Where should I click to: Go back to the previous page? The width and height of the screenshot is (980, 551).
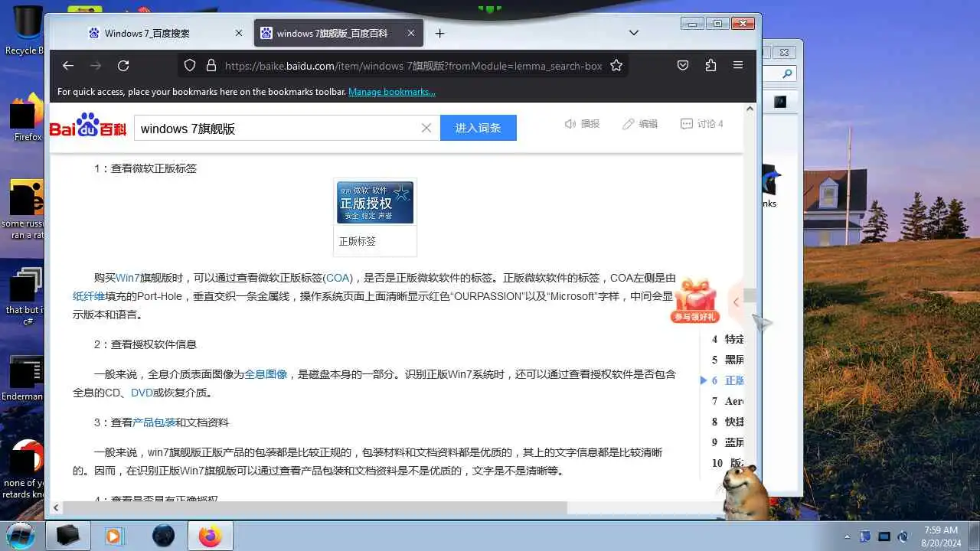(x=68, y=66)
